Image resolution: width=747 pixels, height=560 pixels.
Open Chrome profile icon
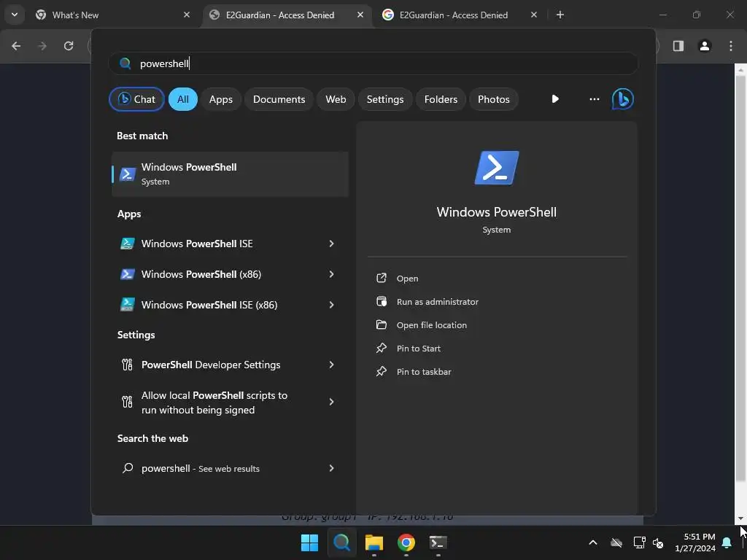tap(705, 46)
